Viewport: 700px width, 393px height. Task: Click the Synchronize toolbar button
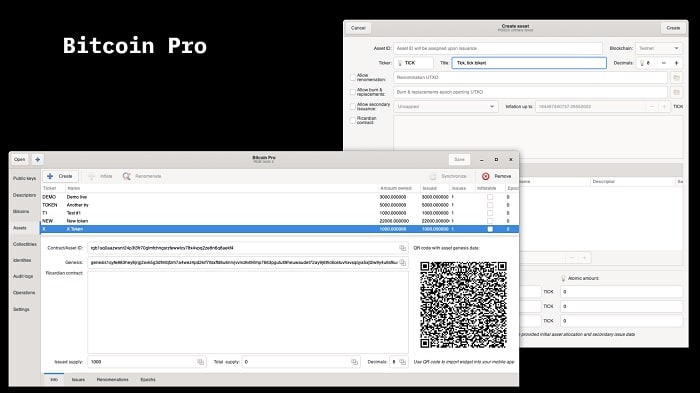[x=449, y=176]
